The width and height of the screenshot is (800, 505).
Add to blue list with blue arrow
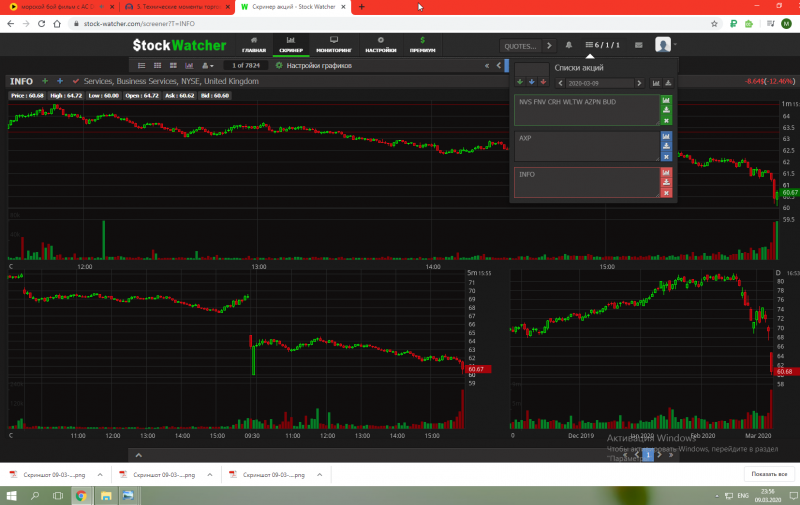pyautogui.click(x=532, y=82)
